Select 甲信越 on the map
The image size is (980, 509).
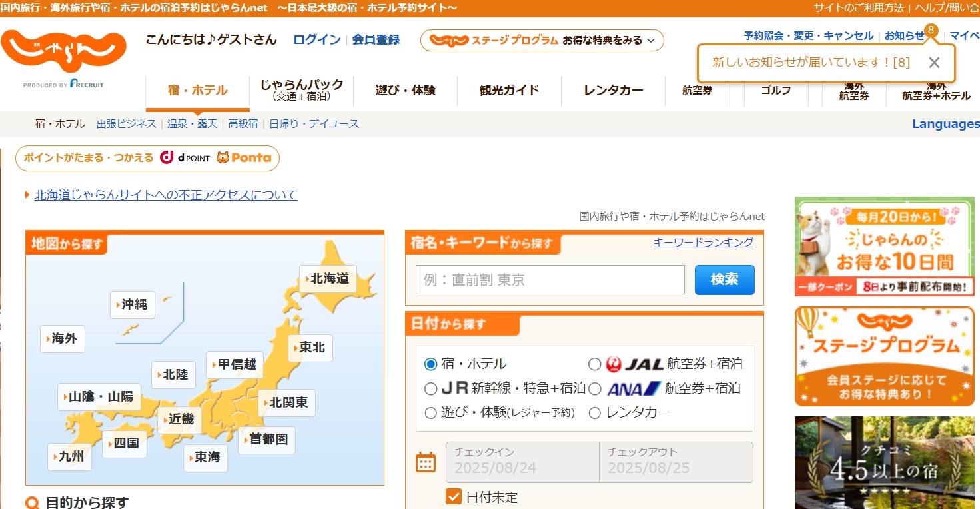tap(235, 364)
